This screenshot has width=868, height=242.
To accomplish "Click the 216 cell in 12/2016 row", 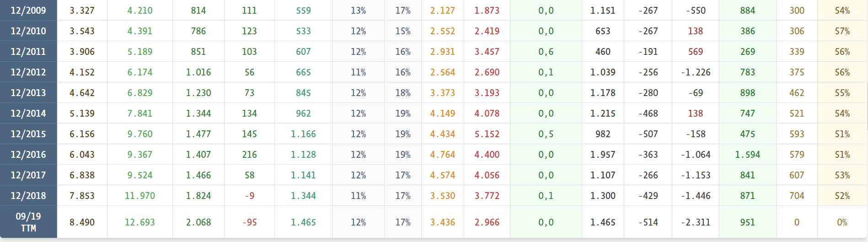I will coord(250,155).
